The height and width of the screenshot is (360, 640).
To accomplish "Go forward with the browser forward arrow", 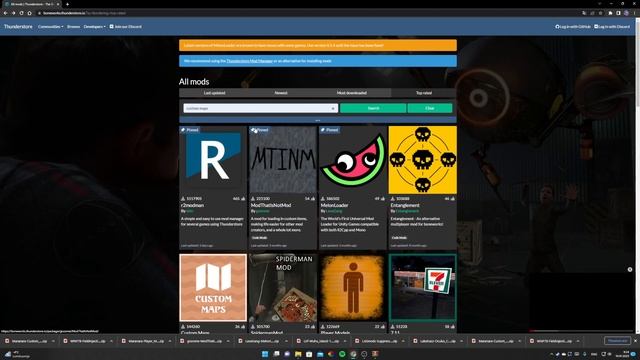I will (x=13, y=13).
